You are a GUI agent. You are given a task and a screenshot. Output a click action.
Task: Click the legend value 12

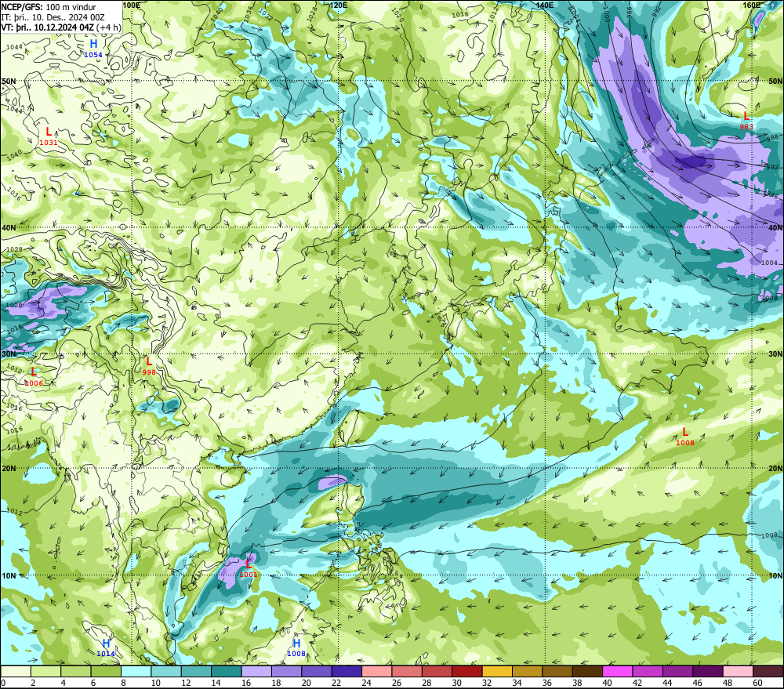pos(186,683)
